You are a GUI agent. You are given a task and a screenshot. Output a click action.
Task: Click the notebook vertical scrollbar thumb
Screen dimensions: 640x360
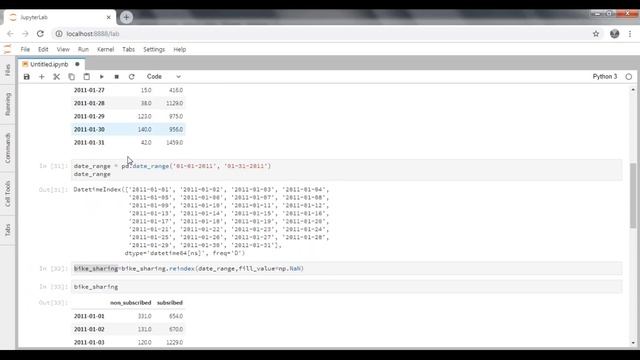tap(633, 195)
